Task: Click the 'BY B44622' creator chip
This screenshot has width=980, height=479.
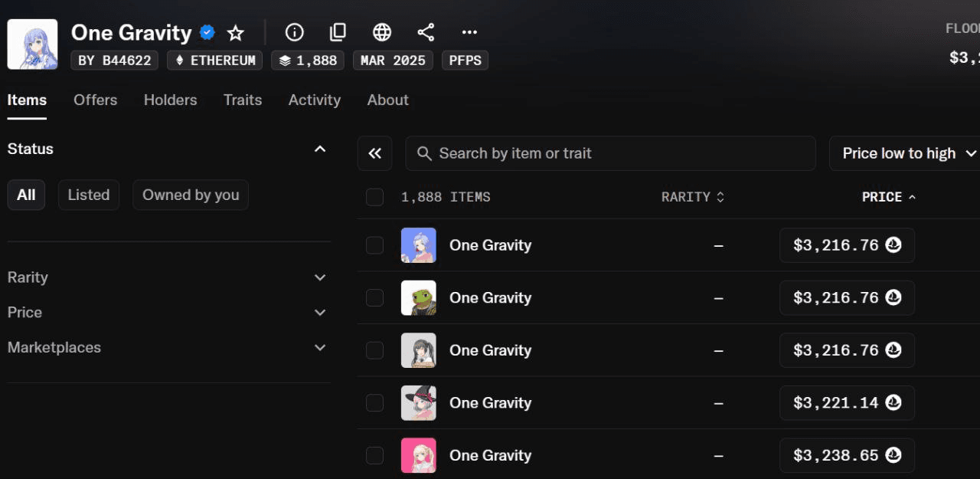Action: (115, 61)
